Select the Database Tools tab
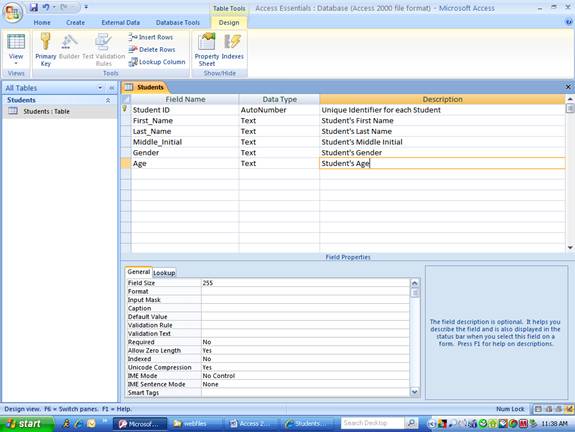 (178, 23)
